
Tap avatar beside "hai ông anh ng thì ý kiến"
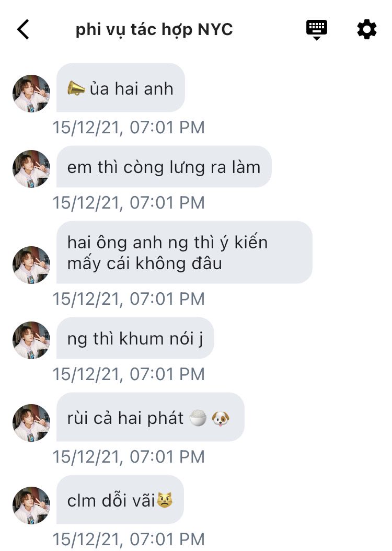[x=31, y=265]
